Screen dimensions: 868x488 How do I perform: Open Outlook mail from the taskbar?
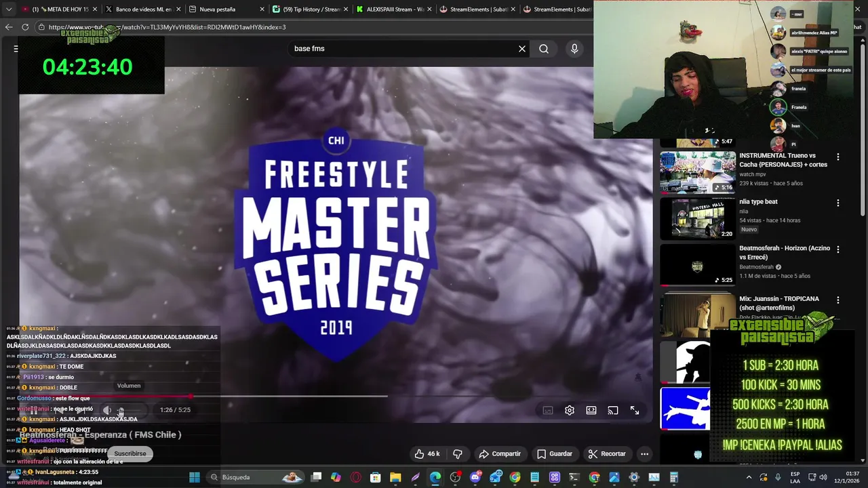pyautogui.click(x=495, y=477)
